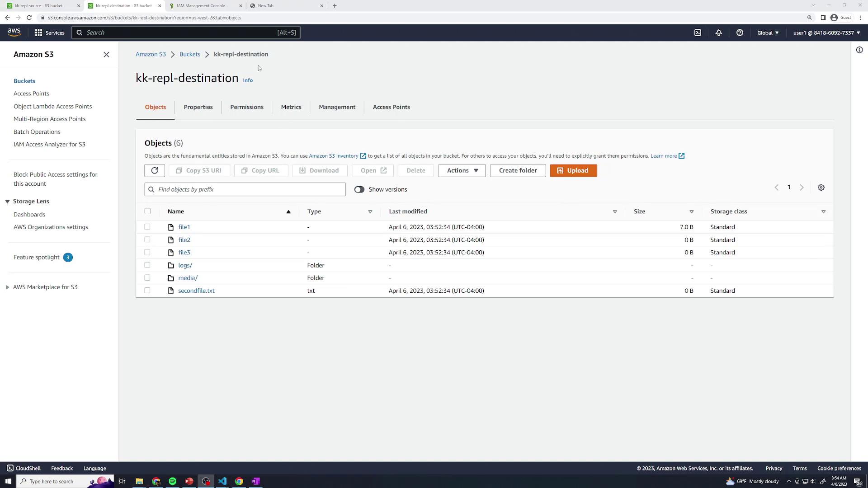The width and height of the screenshot is (868, 488).
Task: Switch to the Permissions tab
Action: click(x=246, y=107)
